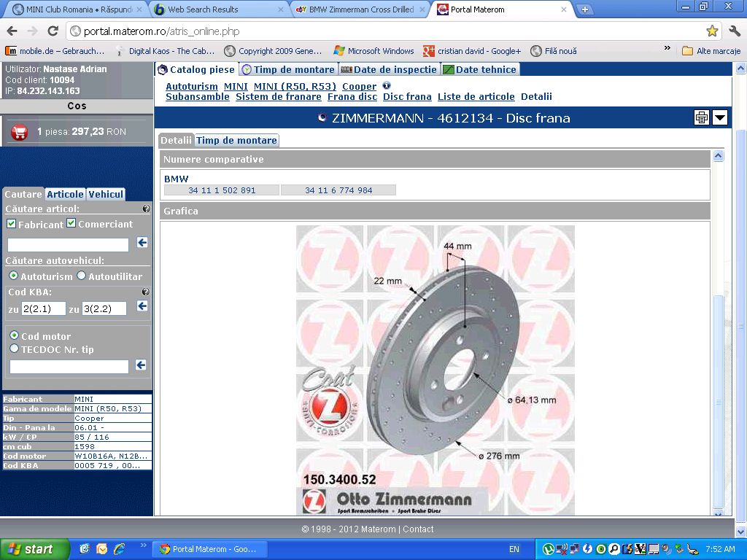
Task: Switch to Timp de montare top tab
Action: 288,69
